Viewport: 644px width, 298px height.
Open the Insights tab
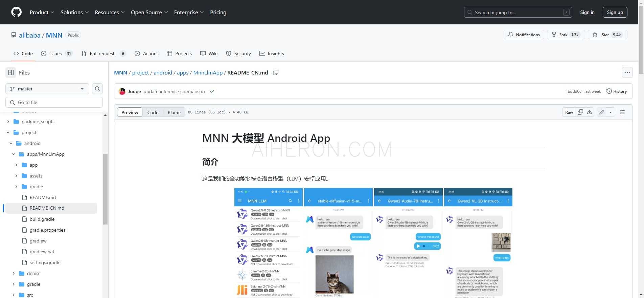[x=272, y=54]
